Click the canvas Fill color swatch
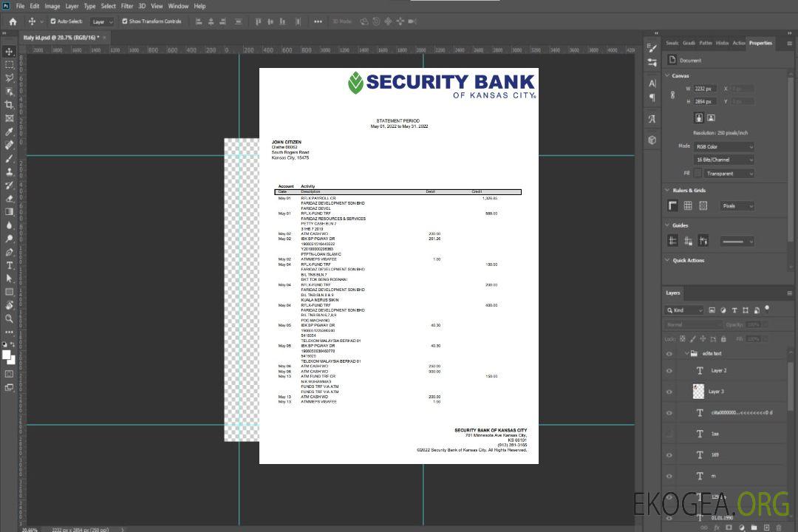 pyautogui.click(x=698, y=174)
